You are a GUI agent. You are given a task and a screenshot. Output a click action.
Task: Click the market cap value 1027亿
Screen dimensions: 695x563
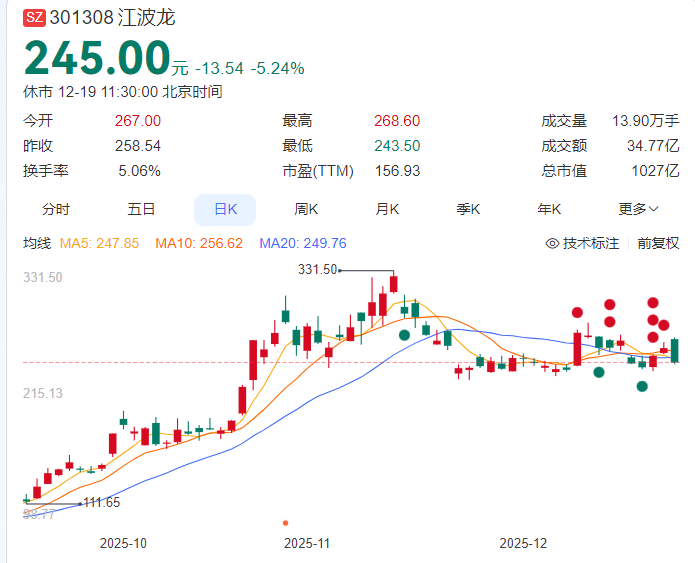click(x=655, y=171)
